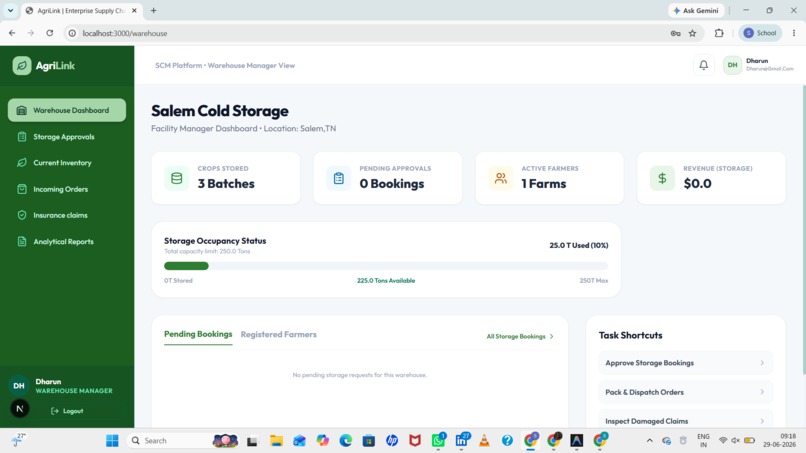Click Revenue dollar sign icon
Viewport: 806px width, 453px height.
point(662,178)
